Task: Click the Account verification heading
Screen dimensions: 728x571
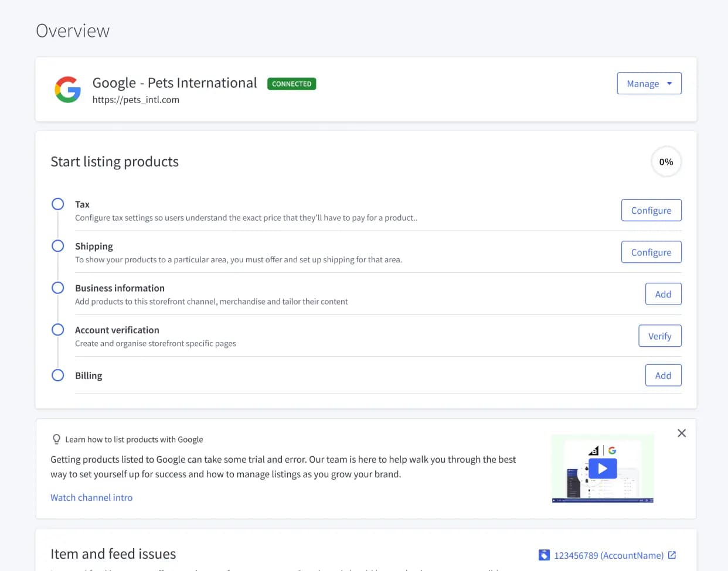Action: click(117, 330)
